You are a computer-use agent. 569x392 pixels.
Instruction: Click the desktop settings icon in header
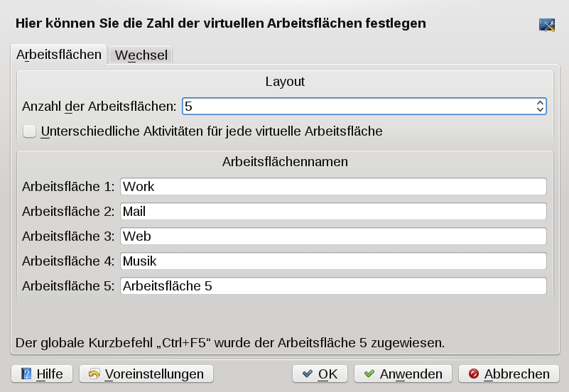pos(546,25)
